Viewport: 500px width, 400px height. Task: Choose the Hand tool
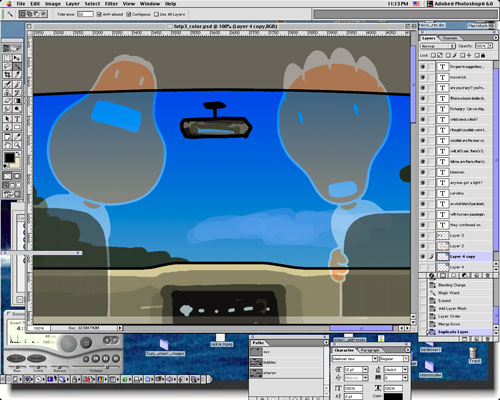(7, 145)
